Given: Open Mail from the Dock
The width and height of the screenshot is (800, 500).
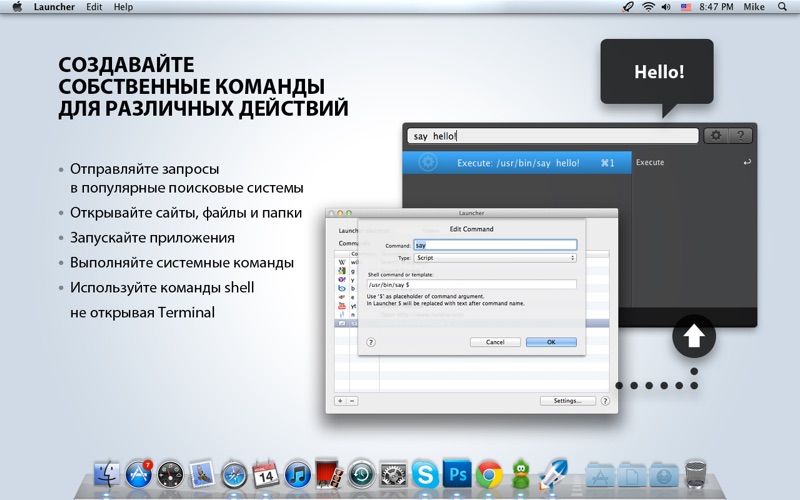Looking at the screenshot, I should tap(202, 474).
